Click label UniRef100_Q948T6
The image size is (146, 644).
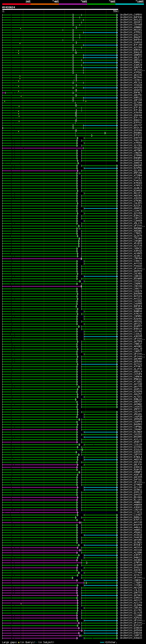coord(131,90)
